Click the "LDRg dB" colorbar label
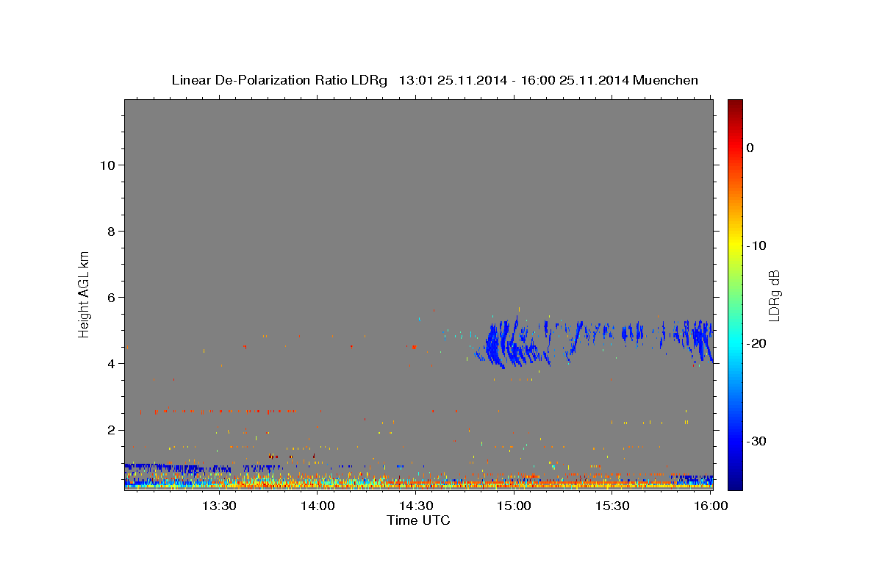Screen dimensions: 882x588 pos(773,295)
